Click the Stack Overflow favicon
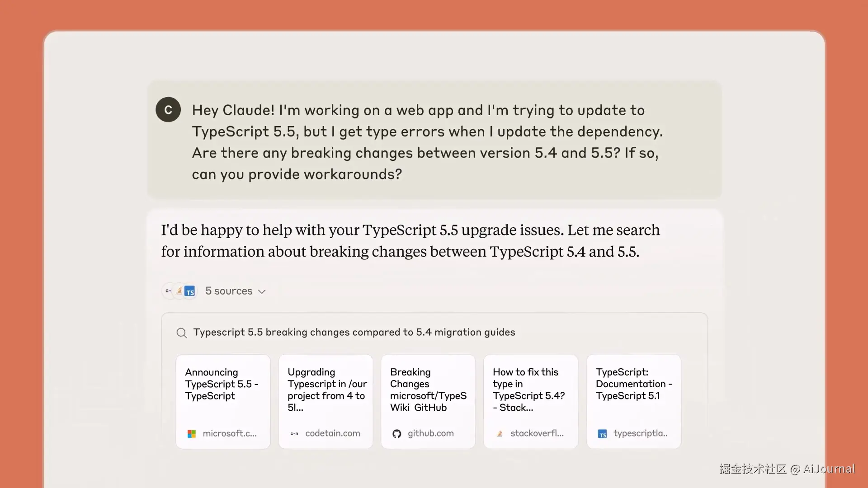Image resolution: width=868 pixels, height=488 pixels. click(x=500, y=434)
